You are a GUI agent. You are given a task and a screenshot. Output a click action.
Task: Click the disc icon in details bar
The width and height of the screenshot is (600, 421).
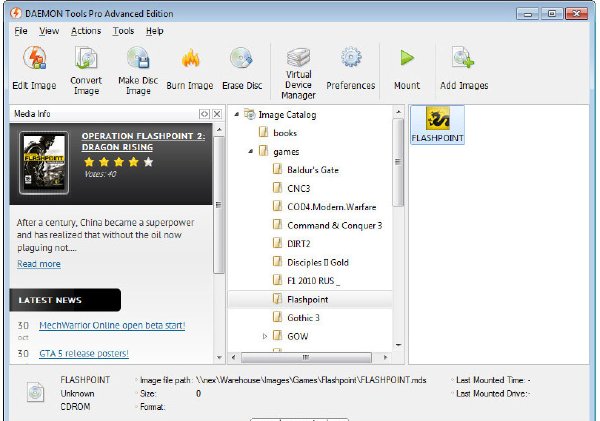point(35,393)
